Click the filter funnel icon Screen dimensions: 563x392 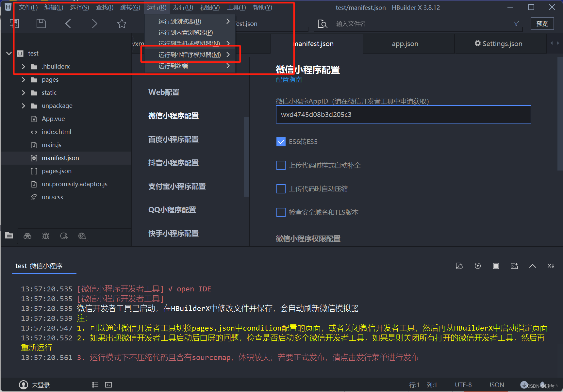[516, 24]
